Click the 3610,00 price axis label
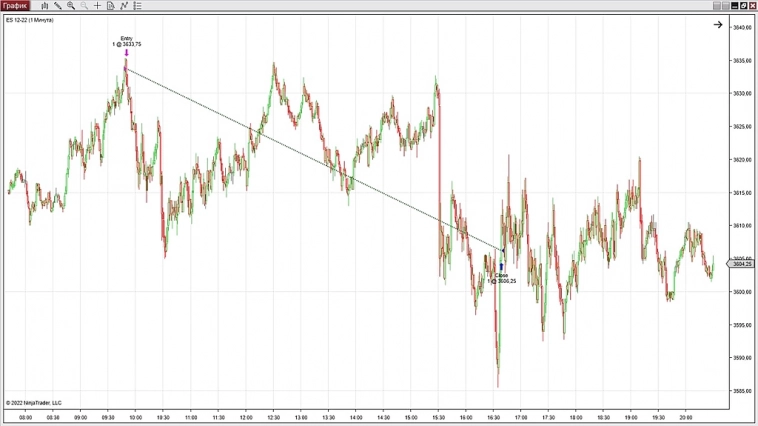This screenshot has width=758, height=426. [742, 226]
